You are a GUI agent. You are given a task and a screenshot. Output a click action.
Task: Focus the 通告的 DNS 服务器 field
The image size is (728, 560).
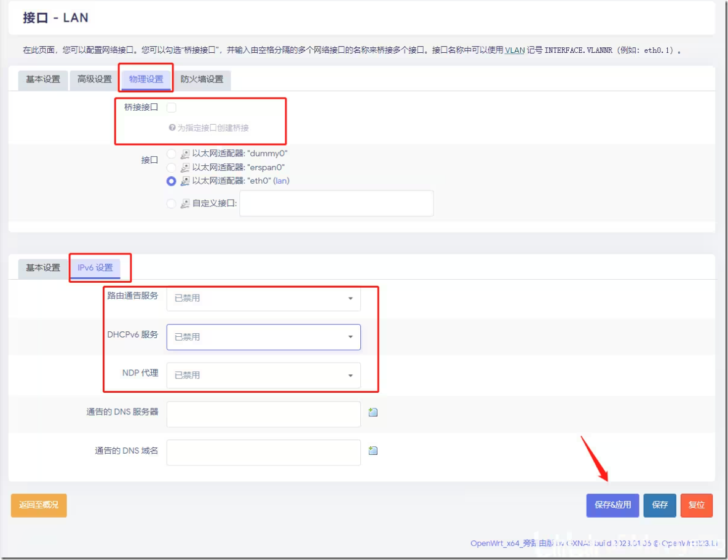[264, 414]
